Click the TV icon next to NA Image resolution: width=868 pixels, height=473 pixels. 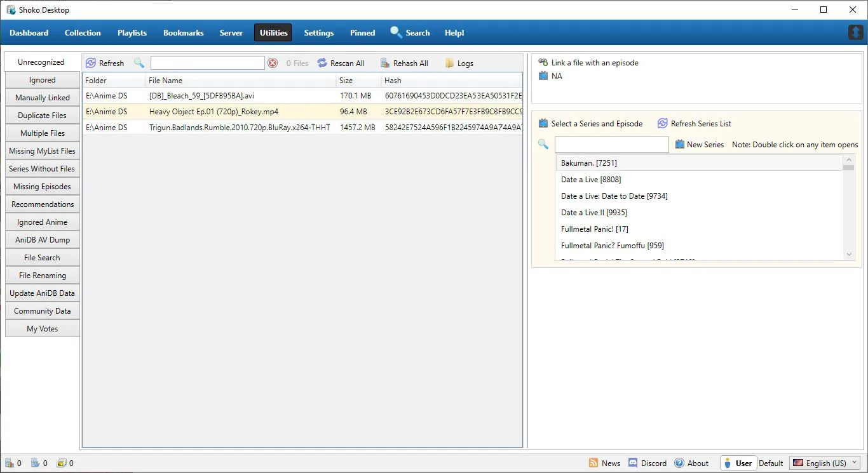[x=543, y=76]
